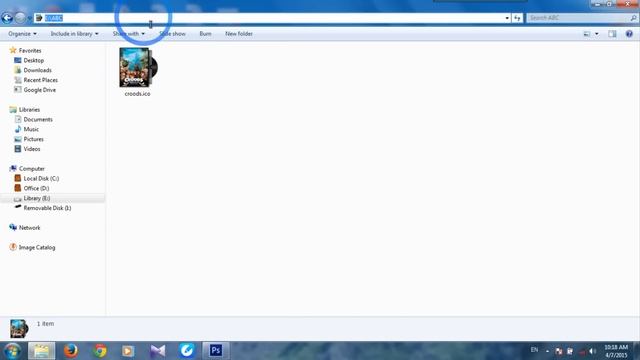This screenshot has height=360, width=640.
Task: Open Photoshop from the taskbar
Action: coord(216,351)
